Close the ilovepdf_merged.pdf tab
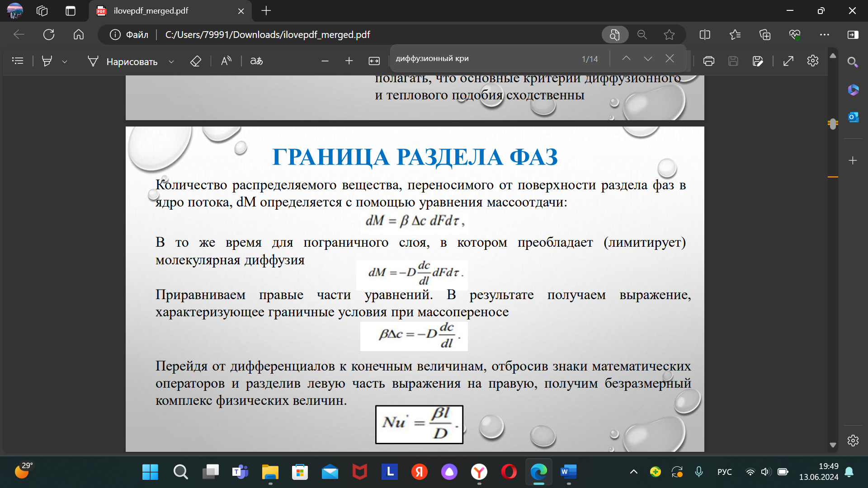 tap(241, 11)
